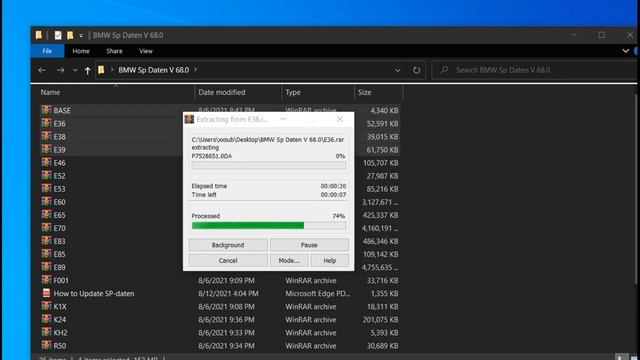
Task: Open the Home ribbon tab
Action: point(81,51)
